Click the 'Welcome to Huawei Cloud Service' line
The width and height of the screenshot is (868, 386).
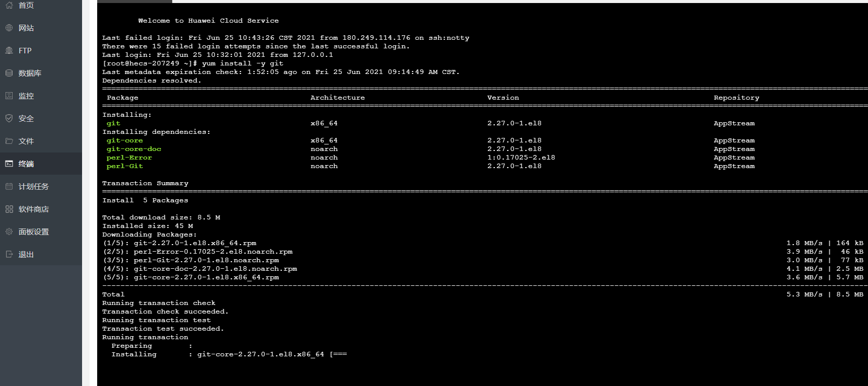(x=208, y=21)
